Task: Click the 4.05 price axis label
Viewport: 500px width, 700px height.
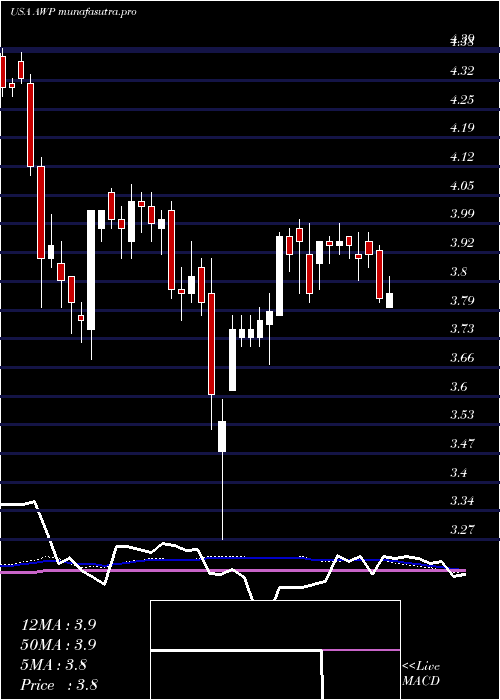Action: coord(462,185)
